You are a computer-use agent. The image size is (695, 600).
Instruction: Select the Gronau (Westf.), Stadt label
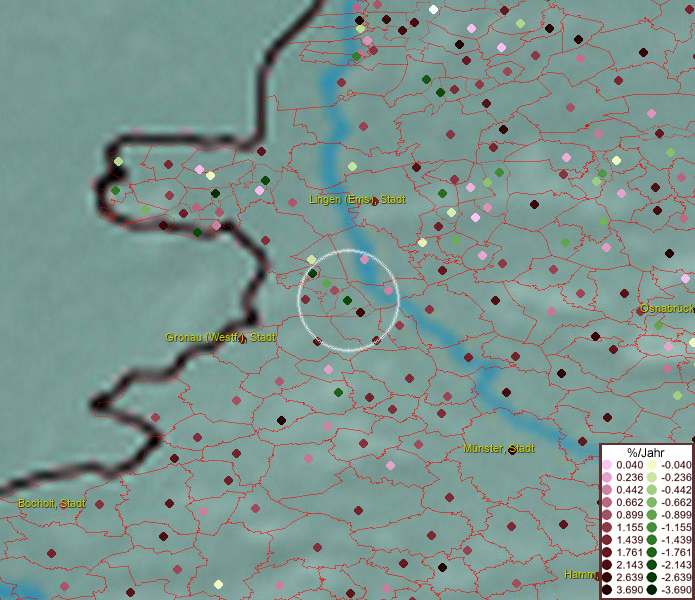pos(220,337)
